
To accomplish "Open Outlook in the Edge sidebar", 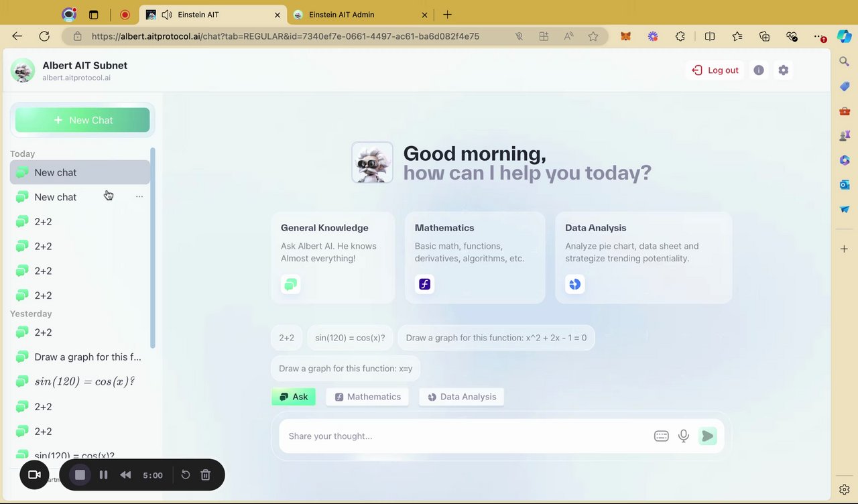I will point(845,184).
